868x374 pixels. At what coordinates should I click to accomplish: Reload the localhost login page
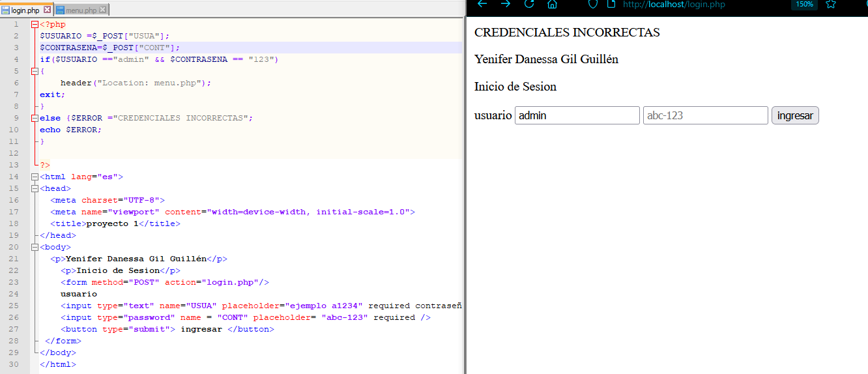tap(529, 4)
